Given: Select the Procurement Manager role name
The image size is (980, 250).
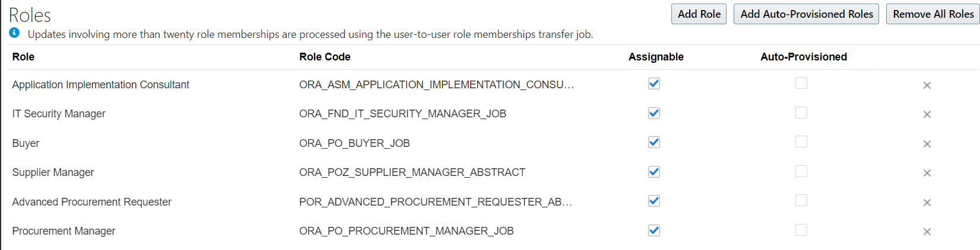Looking at the screenshot, I should [x=64, y=231].
